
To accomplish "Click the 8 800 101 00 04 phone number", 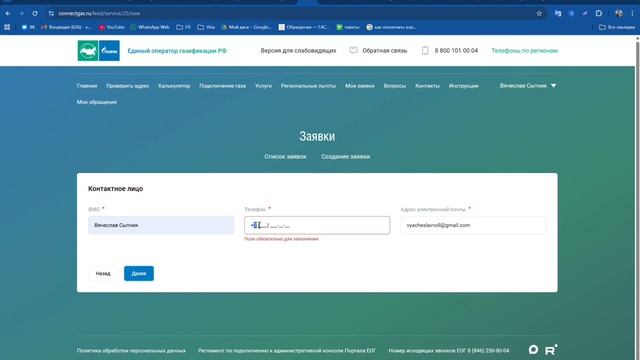I will click(456, 51).
